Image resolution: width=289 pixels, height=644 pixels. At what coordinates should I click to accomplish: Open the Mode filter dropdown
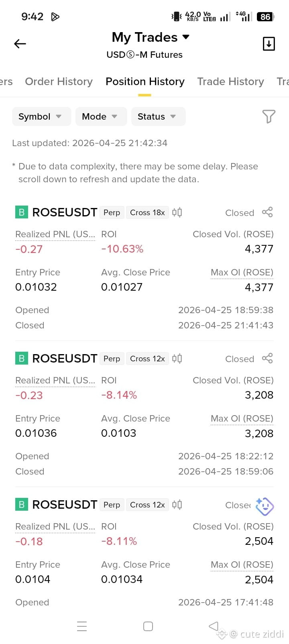coord(101,116)
